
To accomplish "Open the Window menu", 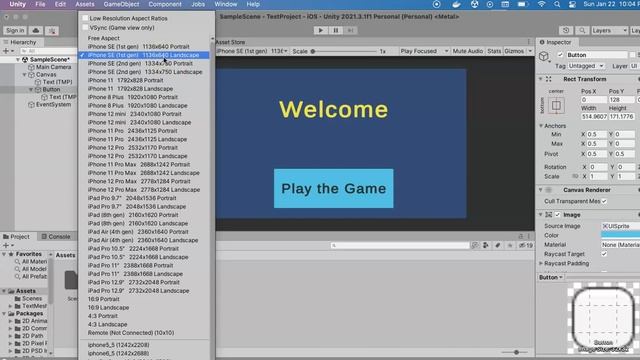I will point(226,4).
